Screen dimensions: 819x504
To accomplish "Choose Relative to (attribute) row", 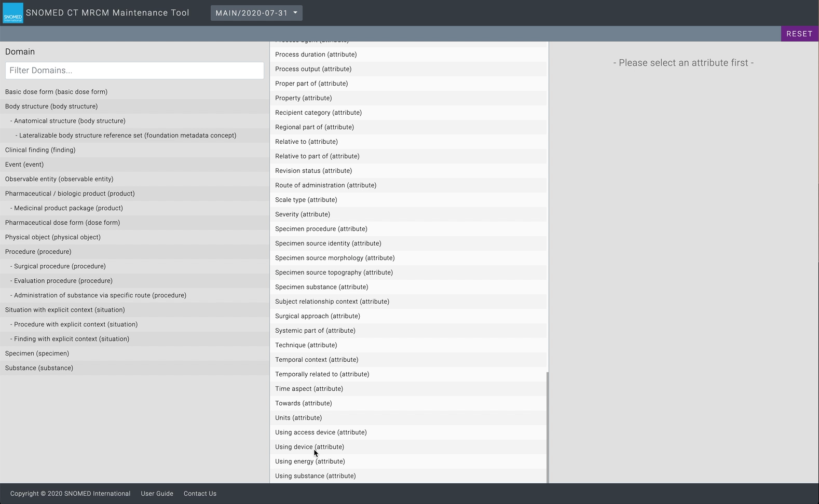I will pos(408,142).
